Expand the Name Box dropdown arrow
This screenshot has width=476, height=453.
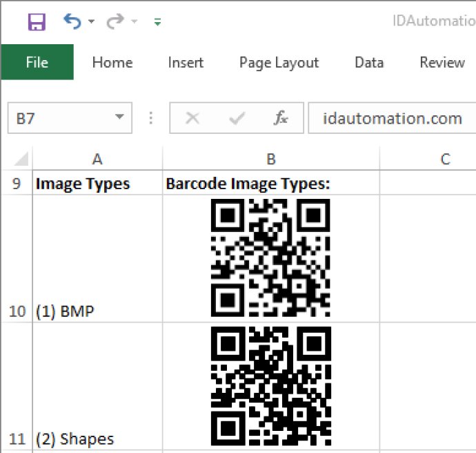119,117
